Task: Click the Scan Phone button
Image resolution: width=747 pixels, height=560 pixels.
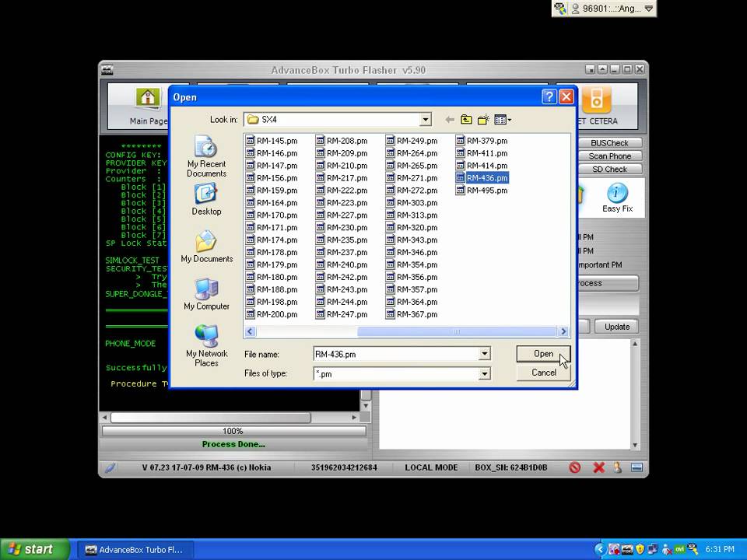Action: [x=609, y=156]
